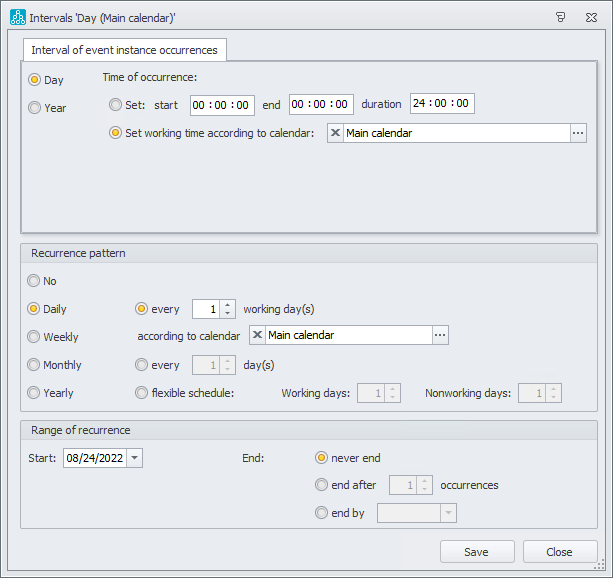Select the Year interval option
Image resolution: width=613 pixels, height=578 pixels.
click(35, 108)
